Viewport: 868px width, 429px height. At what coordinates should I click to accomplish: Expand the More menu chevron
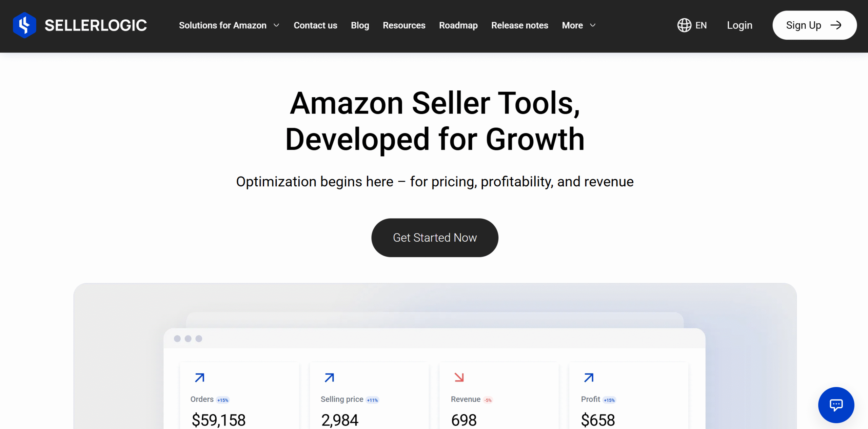(x=593, y=25)
